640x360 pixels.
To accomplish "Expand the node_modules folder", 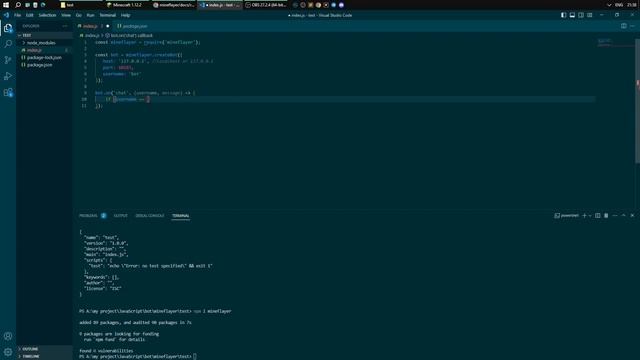I will 44,43.
